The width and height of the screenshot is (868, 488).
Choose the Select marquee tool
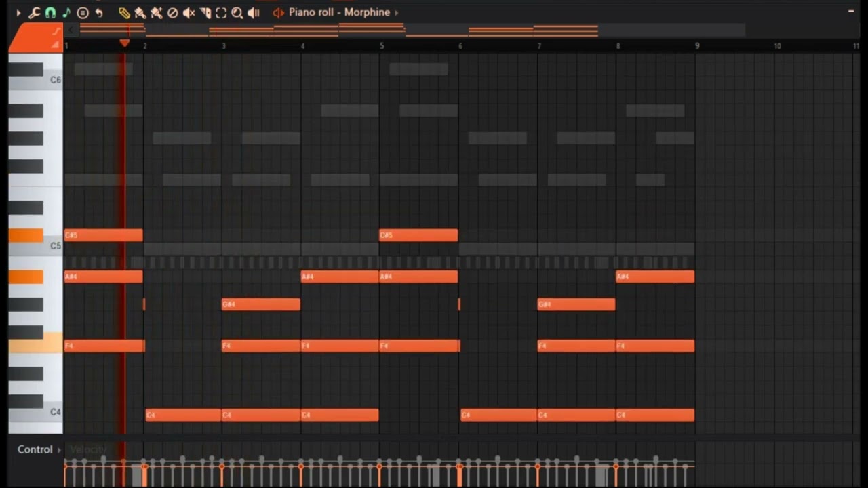point(221,12)
